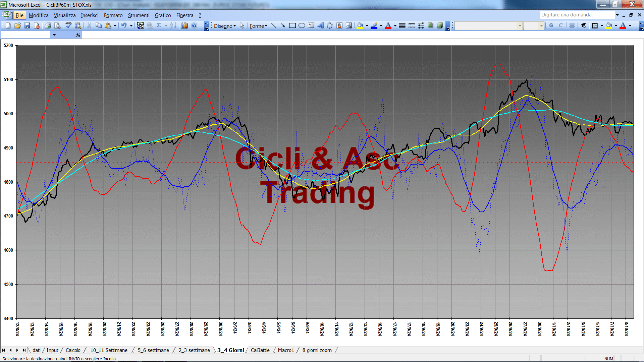644x362 pixels.
Task: Expand the Paste options arrow
Action: (x=115, y=25)
